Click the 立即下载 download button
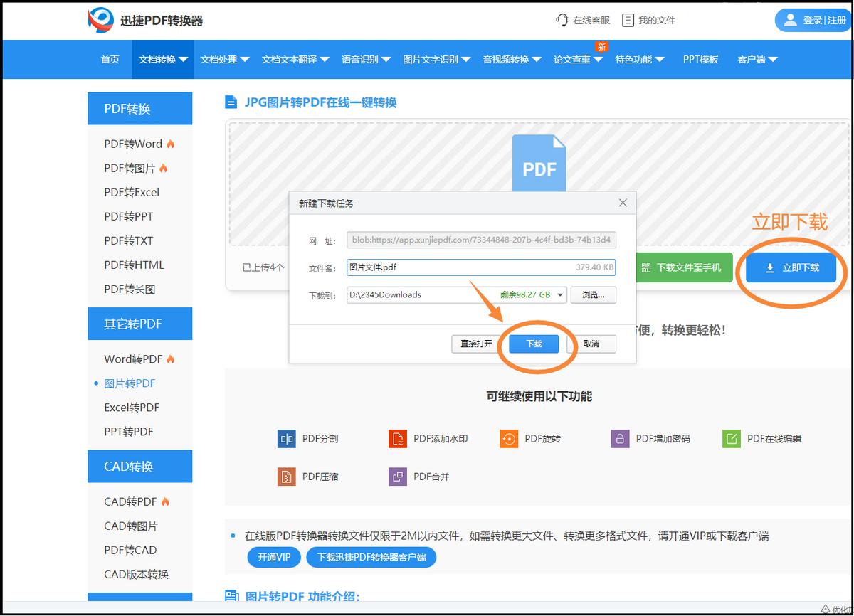 click(790, 267)
